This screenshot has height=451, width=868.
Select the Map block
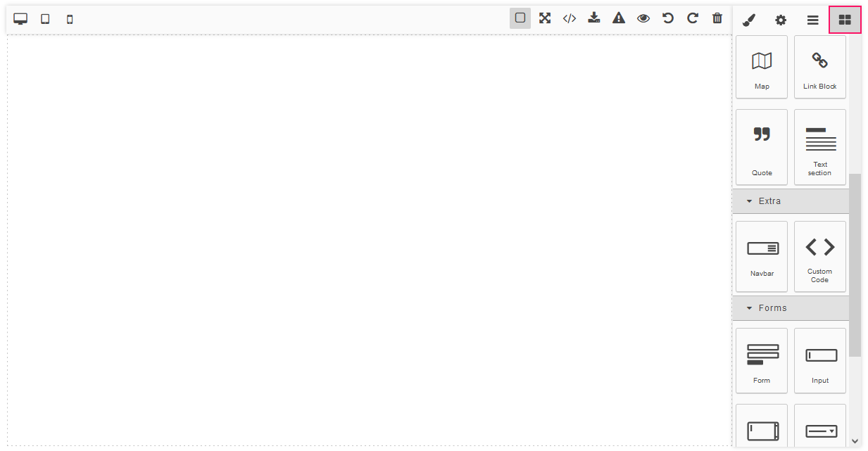(x=762, y=67)
